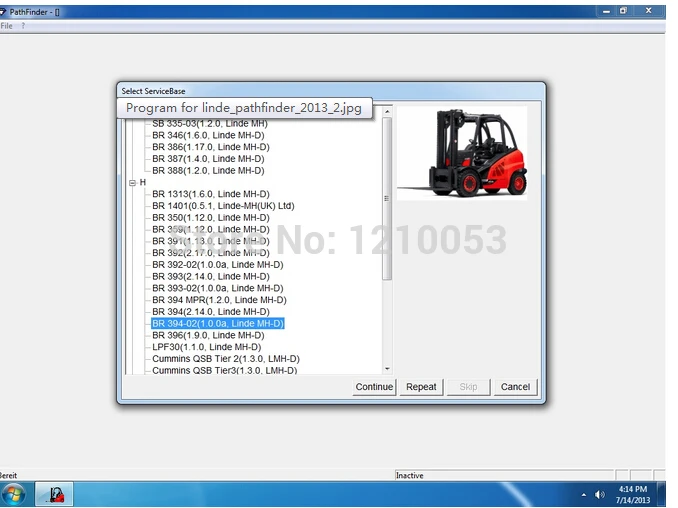Click the forklift preview image
This screenshot has width=678, height=508.
coord(462,153)
